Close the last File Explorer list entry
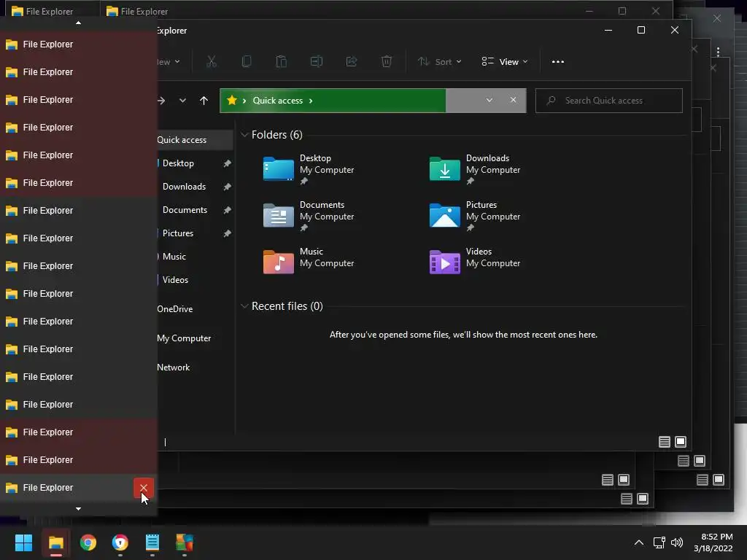This screenshot has height=560, width=747. pos(144,488)
